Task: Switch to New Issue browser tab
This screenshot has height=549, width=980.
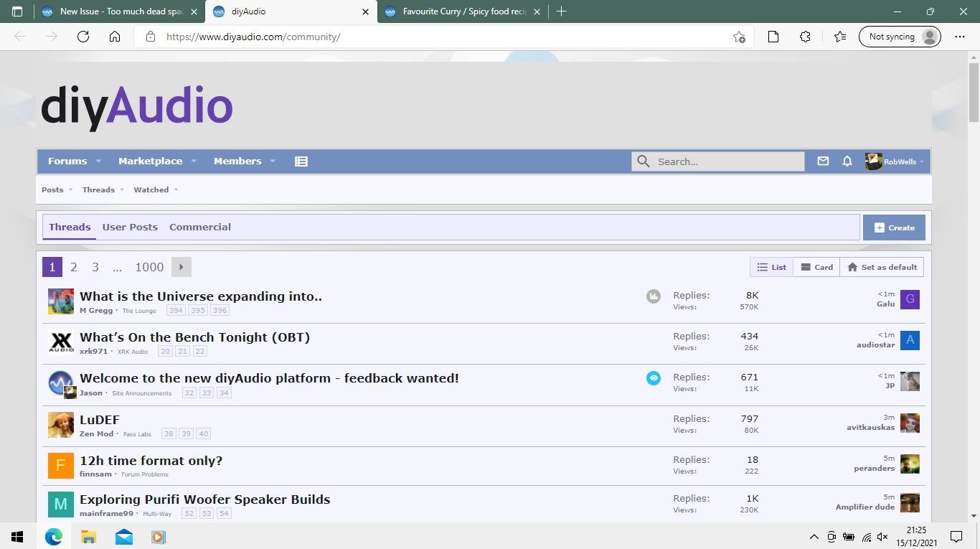Action: (120, 11)
